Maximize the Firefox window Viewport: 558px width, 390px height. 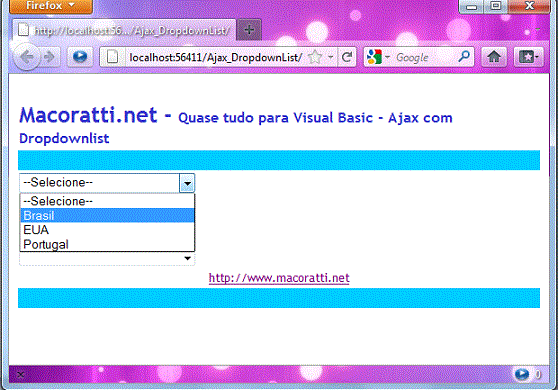[495, 6]
